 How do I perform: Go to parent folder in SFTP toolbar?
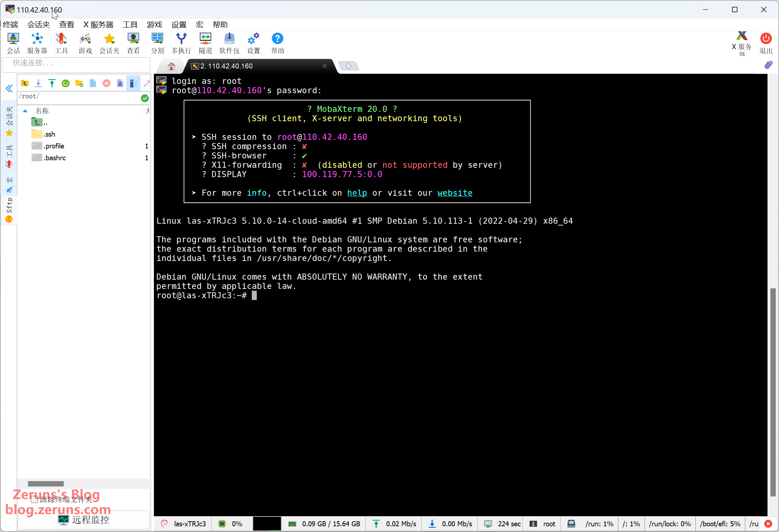click(x=25, y=84)
